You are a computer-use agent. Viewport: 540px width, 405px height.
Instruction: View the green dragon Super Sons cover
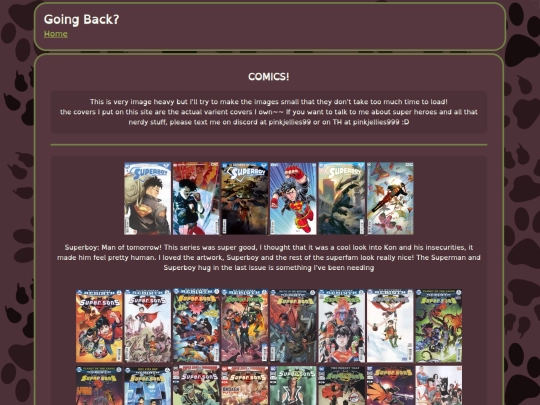point(439,326)
